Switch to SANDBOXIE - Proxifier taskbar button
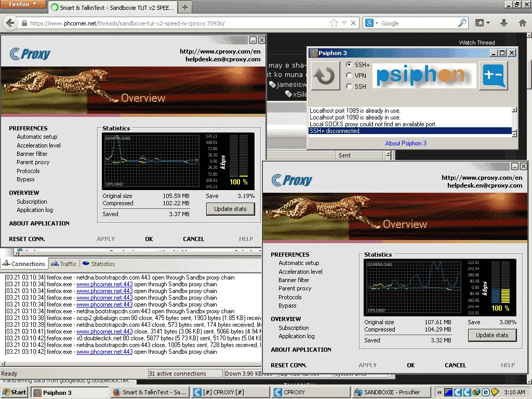 click(x=392, y=392)
